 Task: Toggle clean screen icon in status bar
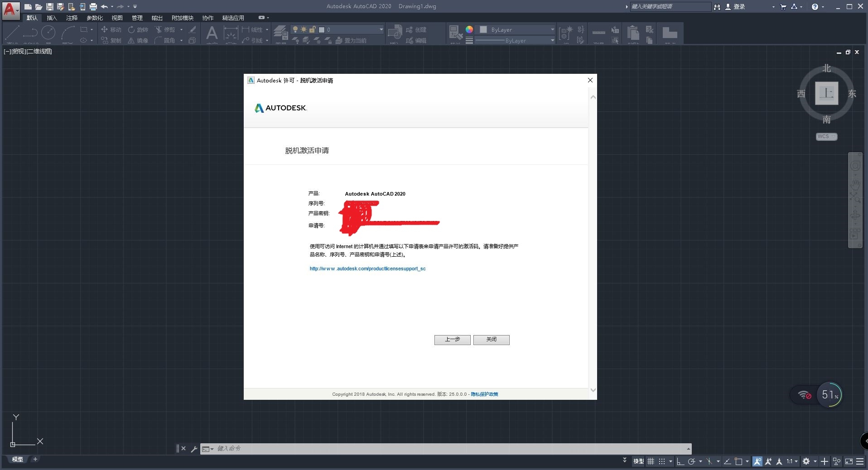[x=849, y=461]
